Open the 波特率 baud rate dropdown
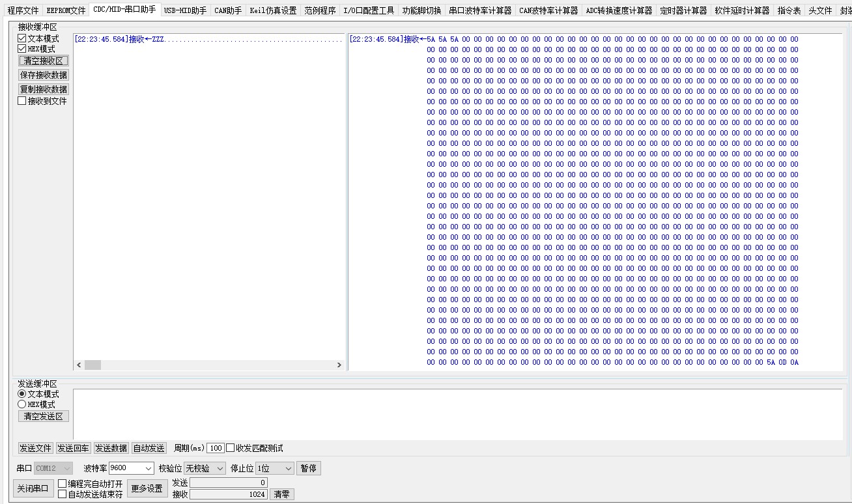This screenshot has width=852, height=504. point(132,468)
